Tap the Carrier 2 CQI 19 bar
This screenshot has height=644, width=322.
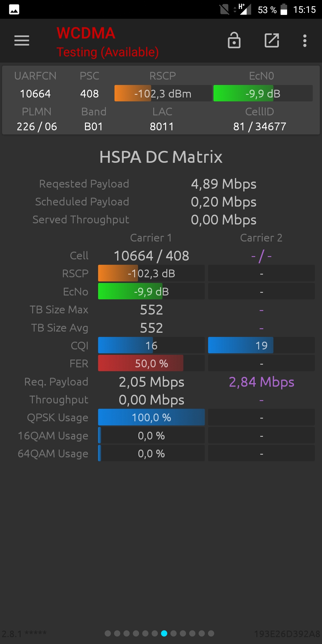[x=261, y=345]
